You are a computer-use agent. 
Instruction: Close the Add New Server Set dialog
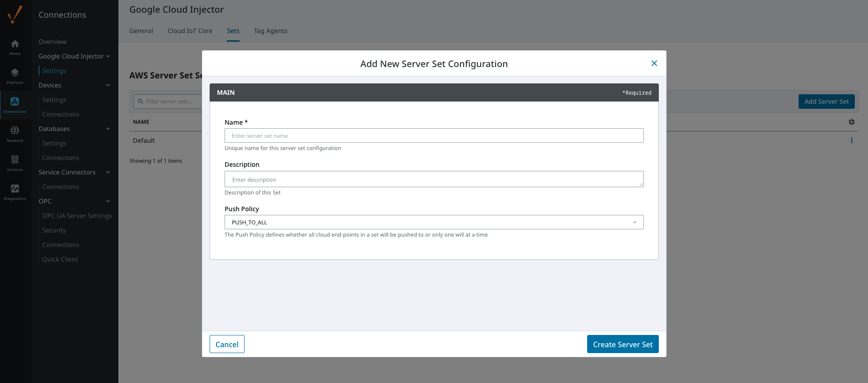pos(654,63)
